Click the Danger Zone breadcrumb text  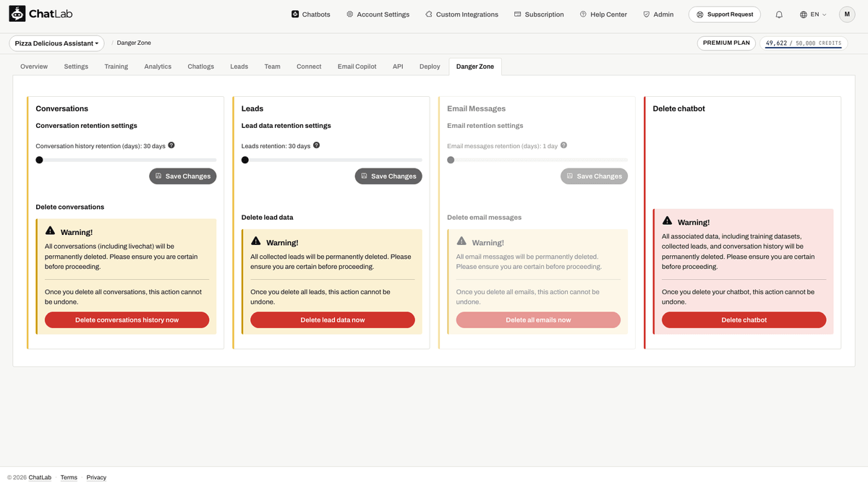[134, 43]
